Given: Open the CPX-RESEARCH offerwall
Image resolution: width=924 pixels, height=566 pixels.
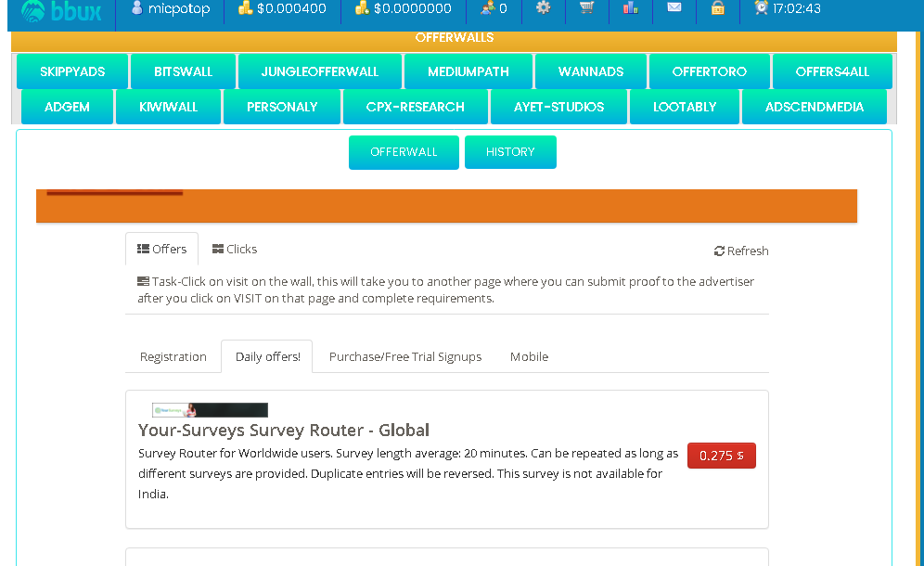Looking at the screenshot, I should tap(416, 107).
